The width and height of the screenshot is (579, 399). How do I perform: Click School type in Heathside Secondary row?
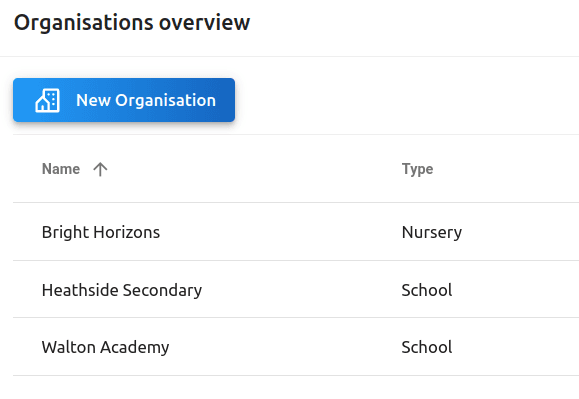pyautogui.click(x=426, y=290)
